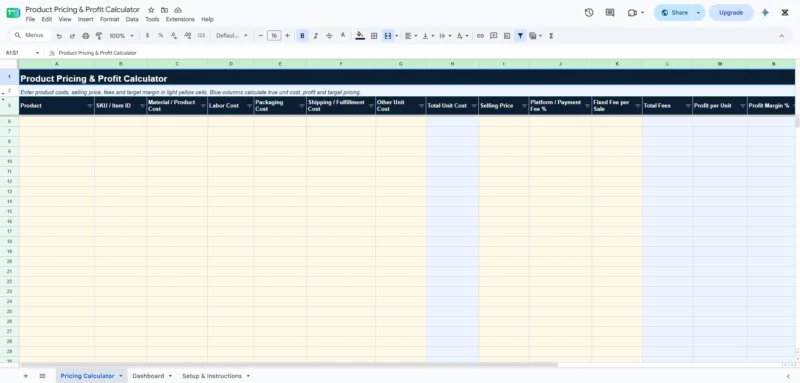Expand hidden rows toggle at row 2
The width and height of the screenshot is (800, 383).
(4, 93)
